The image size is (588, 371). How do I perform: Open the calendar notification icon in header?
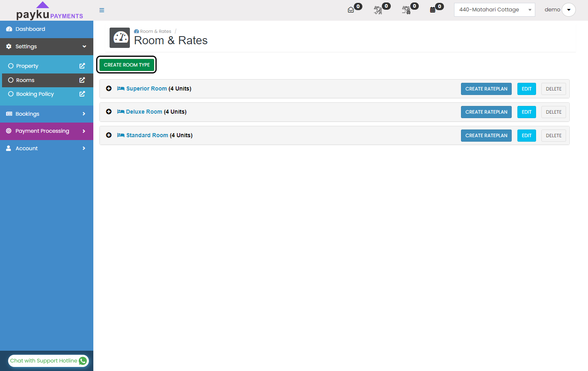433,10
